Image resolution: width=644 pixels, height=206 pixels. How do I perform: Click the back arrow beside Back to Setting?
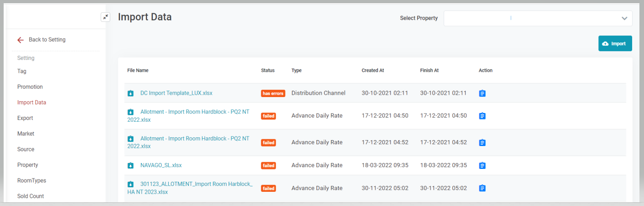(x=20, y=40)
